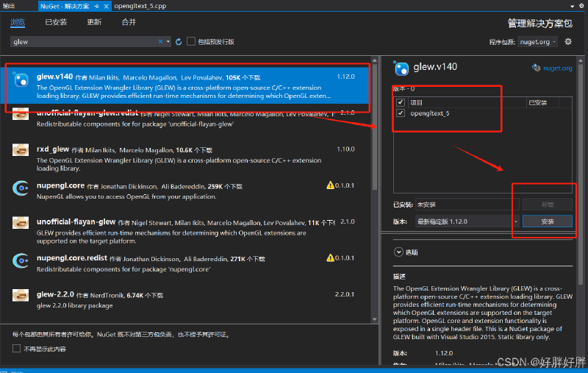Open the version dropdown showing 1.12.0
Viewport: 588px width, 373px height.
[x=516, y=221]
